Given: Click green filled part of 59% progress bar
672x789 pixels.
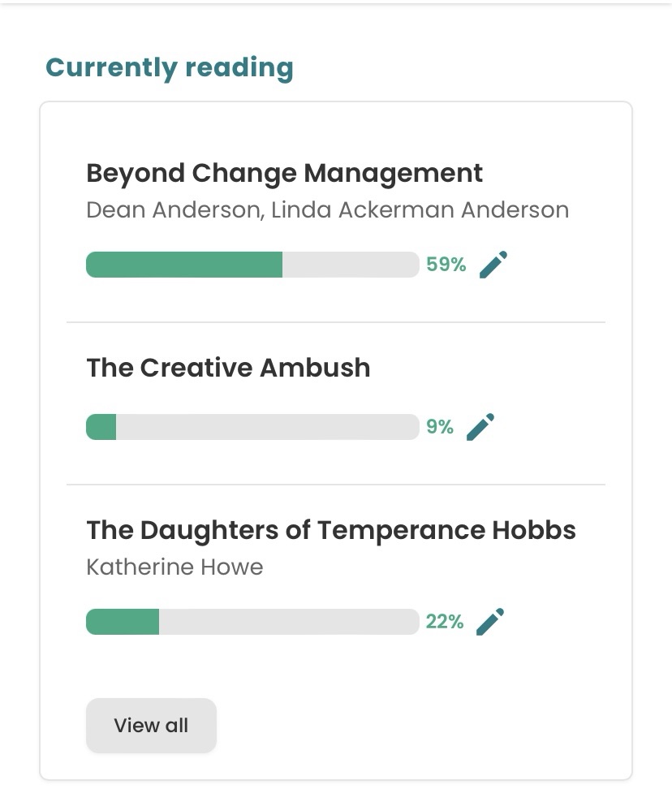Looking at the screenshot, I should click(184, 265).
